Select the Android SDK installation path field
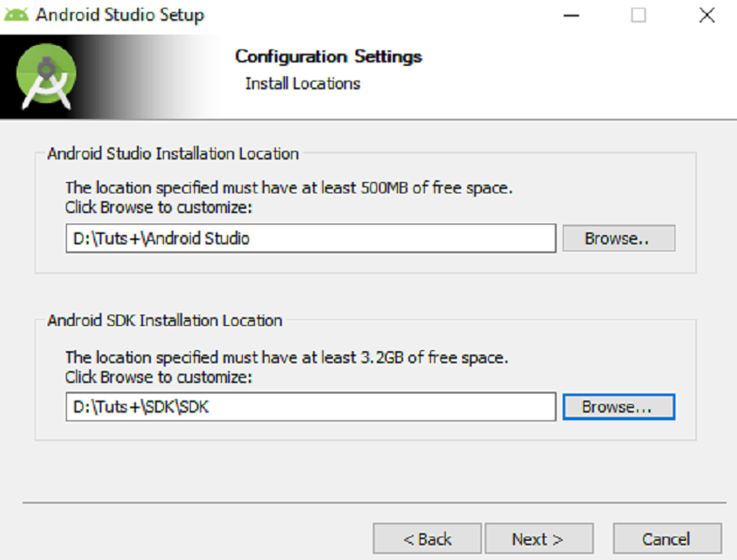This screenshot has height=560, width=737. pyautogui.click(x=310, y=406)
